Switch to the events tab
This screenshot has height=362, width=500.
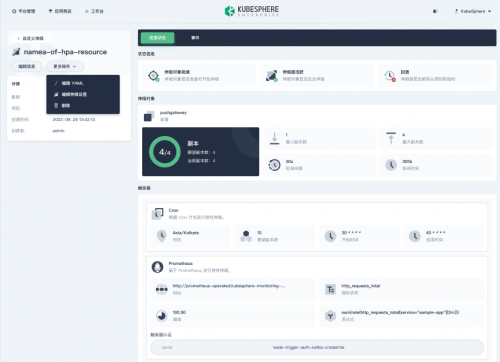195,38
